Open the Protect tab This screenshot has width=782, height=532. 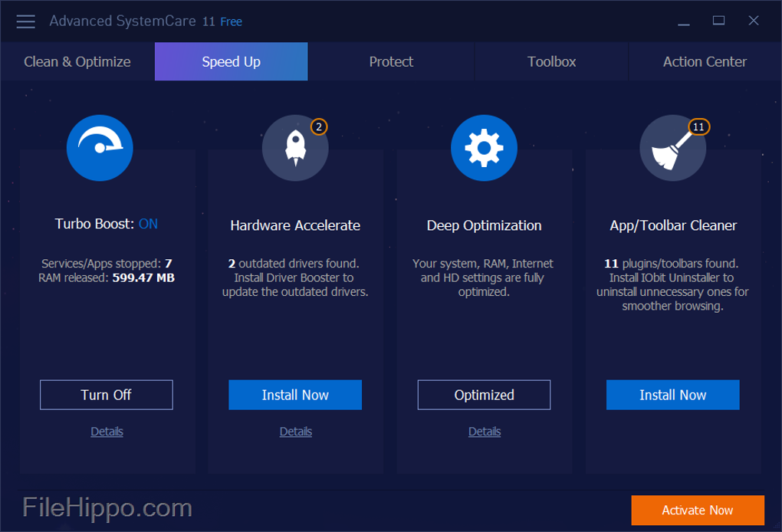click(x=391, y=61)
